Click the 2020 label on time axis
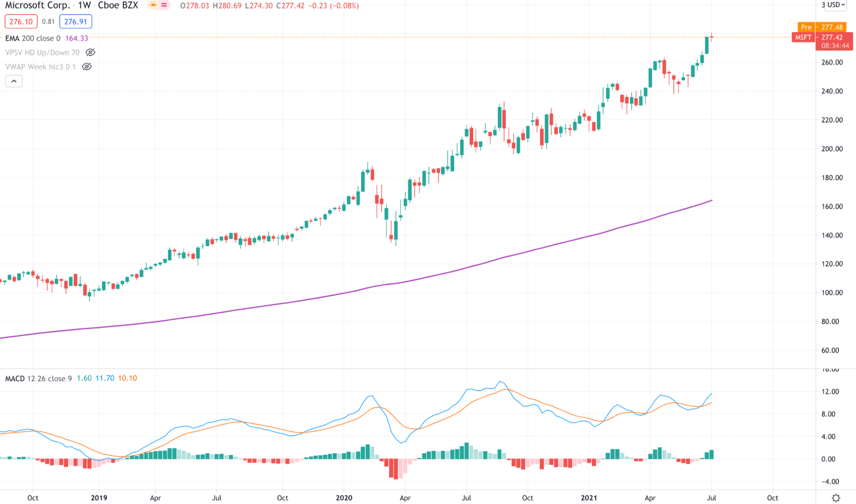Image resolution: width=856 pixels, height=504 pixels. [344, 498]
